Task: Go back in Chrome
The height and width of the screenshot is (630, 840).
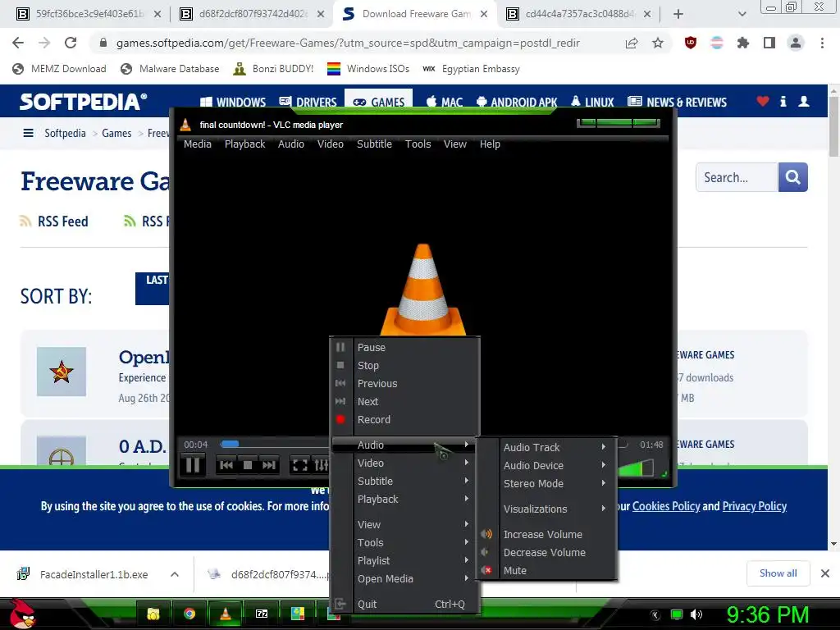Action: 18,43
